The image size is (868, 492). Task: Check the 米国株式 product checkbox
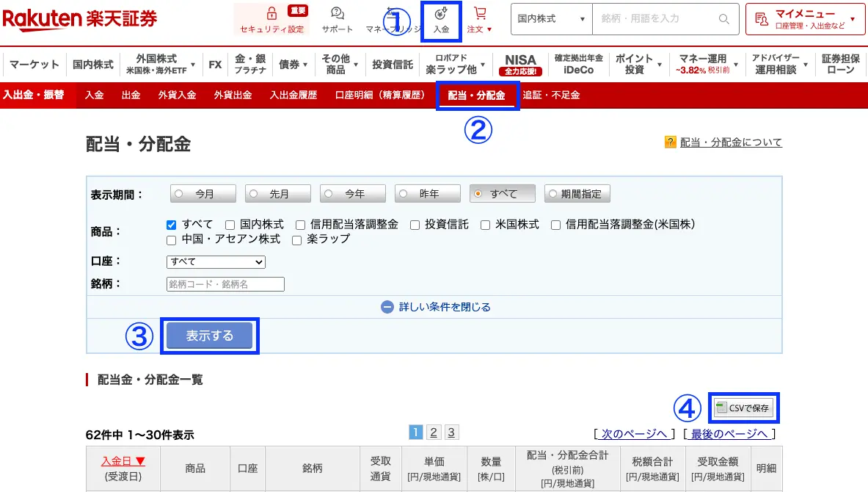pyautogui.click(x=485, y=225)
